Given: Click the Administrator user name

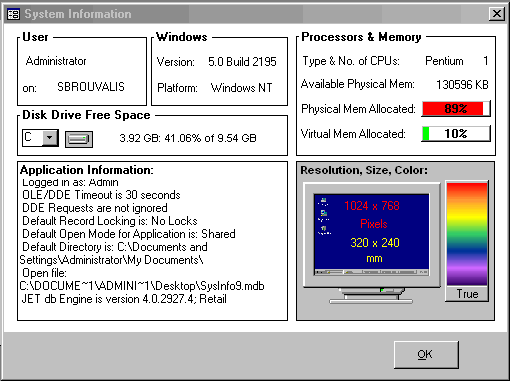Looking at the screenshot, I should [56, 61].
